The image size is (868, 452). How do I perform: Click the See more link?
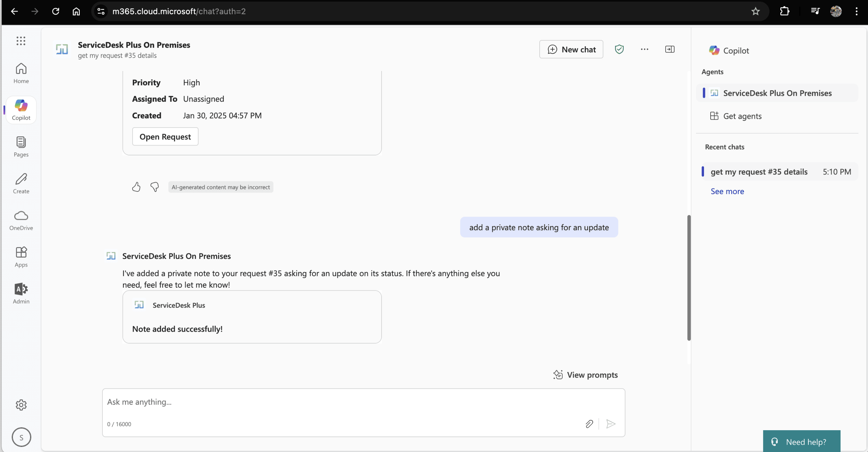coord(727,191)
